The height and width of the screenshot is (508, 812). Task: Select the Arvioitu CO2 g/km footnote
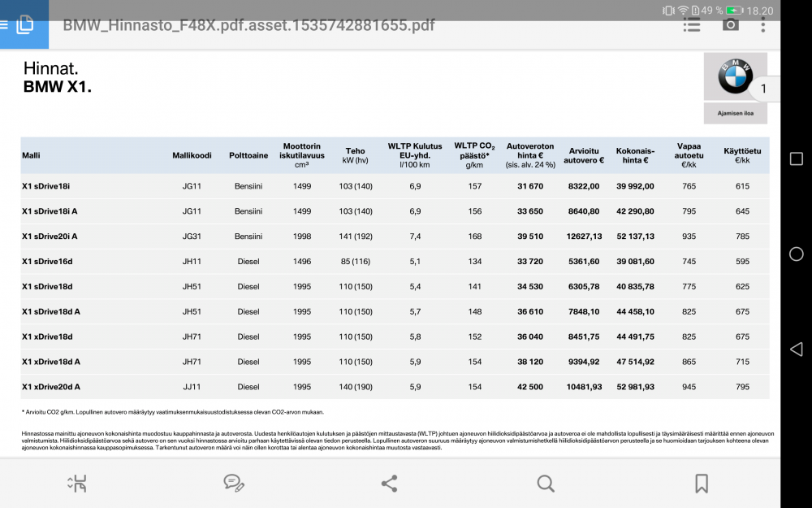tap(173, 412)
